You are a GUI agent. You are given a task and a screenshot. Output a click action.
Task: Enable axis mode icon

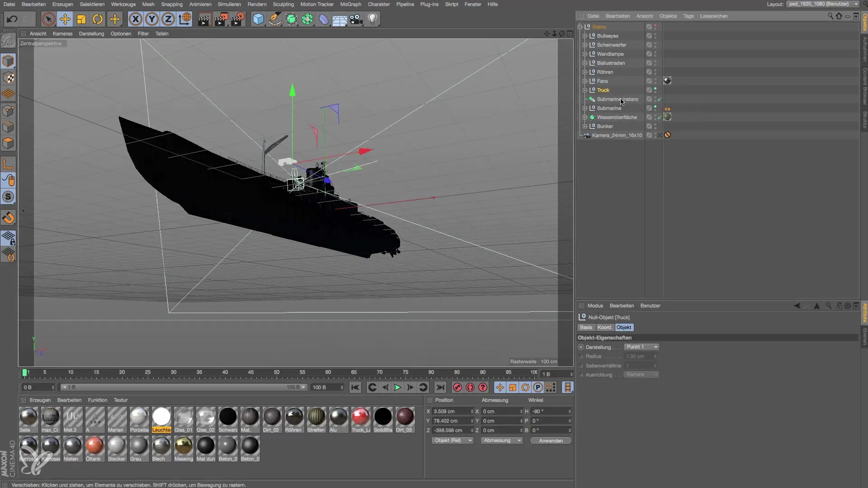tap(9, 164)
